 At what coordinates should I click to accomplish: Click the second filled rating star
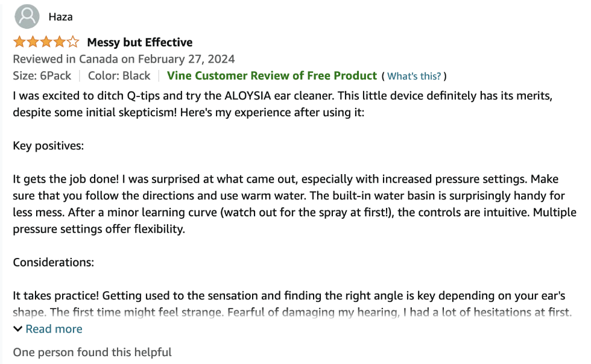pos(33,42)
